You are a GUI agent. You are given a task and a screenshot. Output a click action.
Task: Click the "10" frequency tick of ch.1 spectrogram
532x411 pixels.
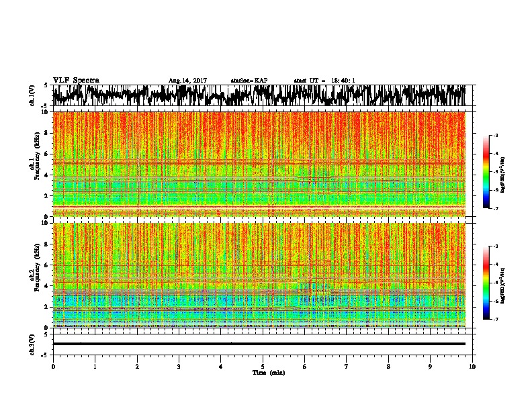(46, 112)
